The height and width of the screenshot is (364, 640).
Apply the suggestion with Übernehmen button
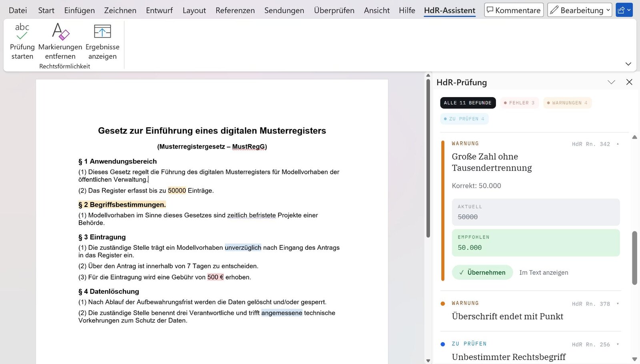(482, 273)
